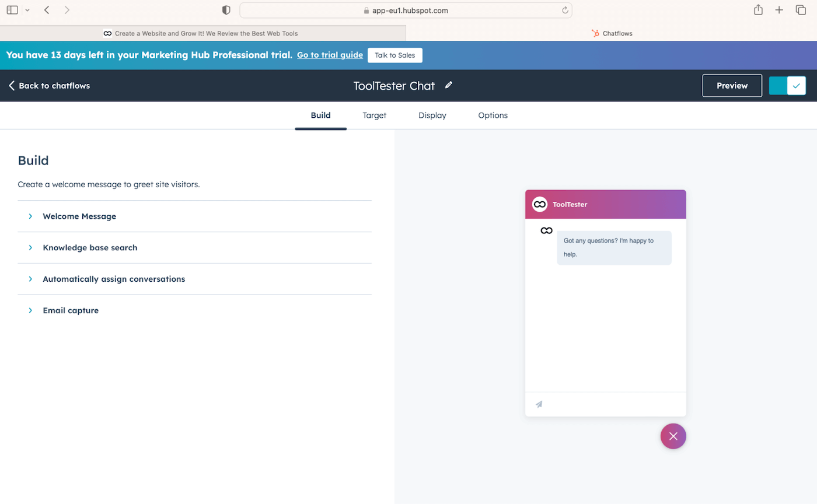Expand the Welcome Message section chevron
Image resolution: width=817 pixels, height=504 pixels.
pyautogui.click(x=30, y=216)
